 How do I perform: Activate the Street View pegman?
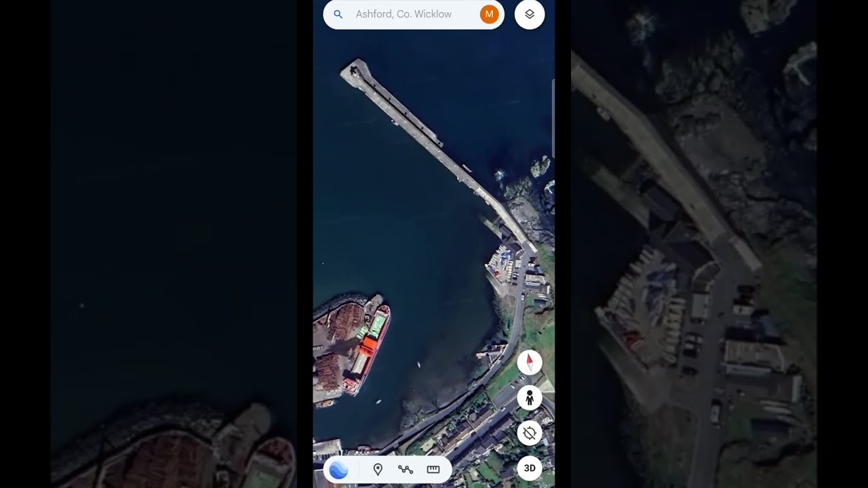[x=530, y=398]
